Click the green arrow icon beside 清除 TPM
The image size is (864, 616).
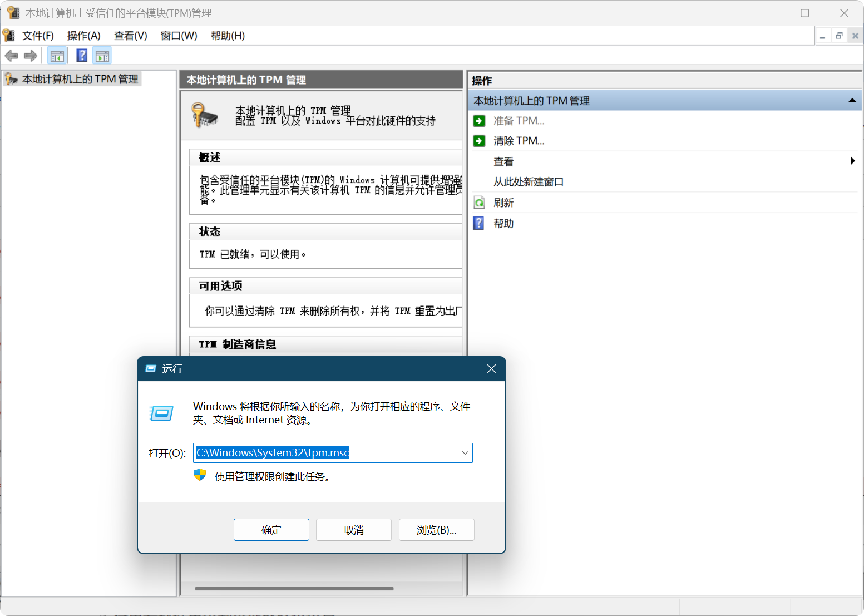[479, 141]
